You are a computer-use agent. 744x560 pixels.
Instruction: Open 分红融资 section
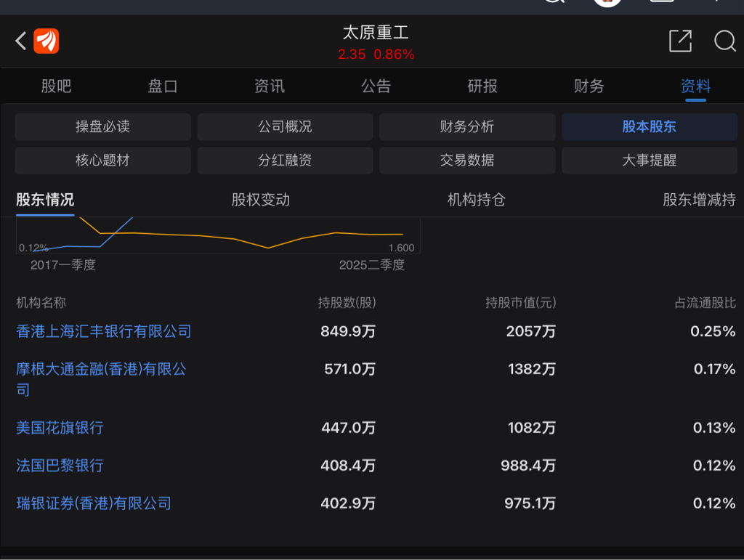pyautogui.click(x=285, y=161)
